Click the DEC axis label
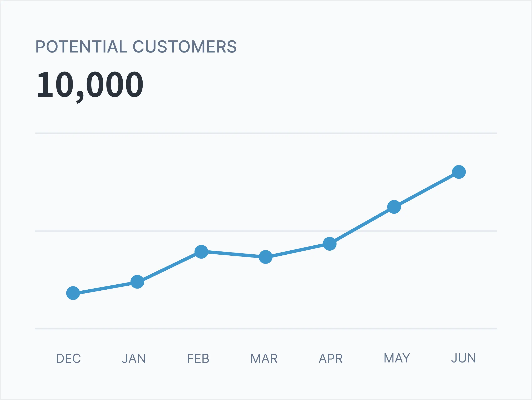 tap(68, 358)
